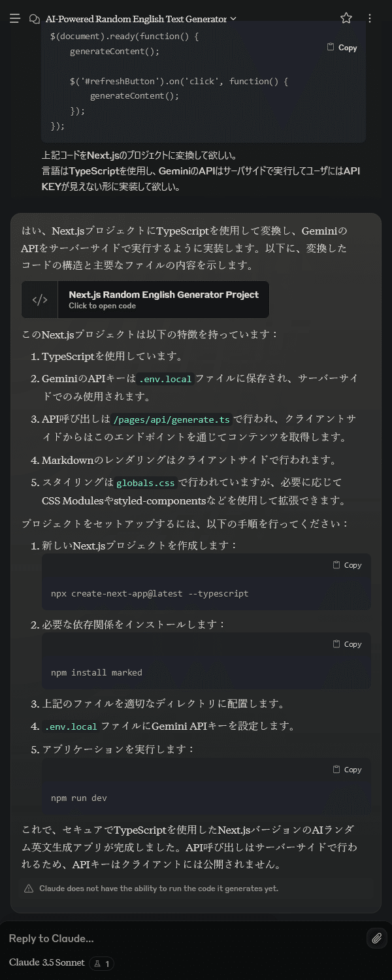Open the hamburger sidebar menu
The width and height of the screenshot is (392, 980).
15,19
